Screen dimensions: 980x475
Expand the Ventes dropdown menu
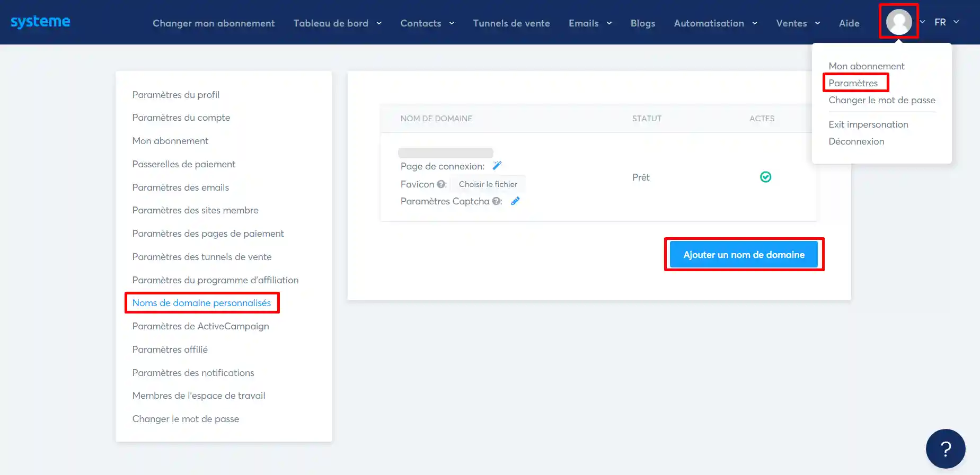tap(798, 23)
